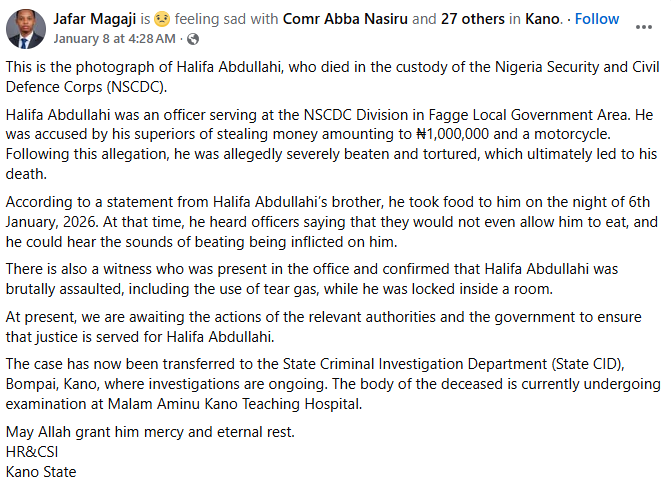Click the 'Kano State' closing line
This screenshot has height=482, width=671.
point(41,471)
